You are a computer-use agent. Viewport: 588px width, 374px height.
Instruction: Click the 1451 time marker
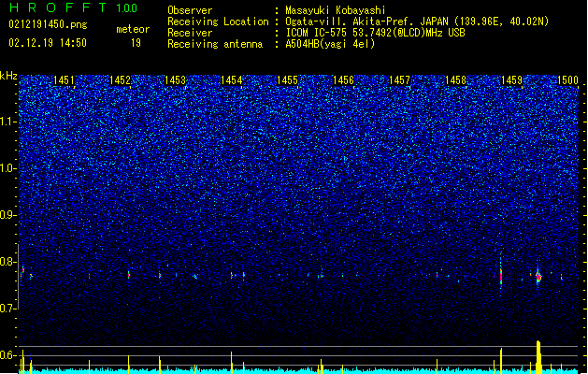(x=64, y=80)
